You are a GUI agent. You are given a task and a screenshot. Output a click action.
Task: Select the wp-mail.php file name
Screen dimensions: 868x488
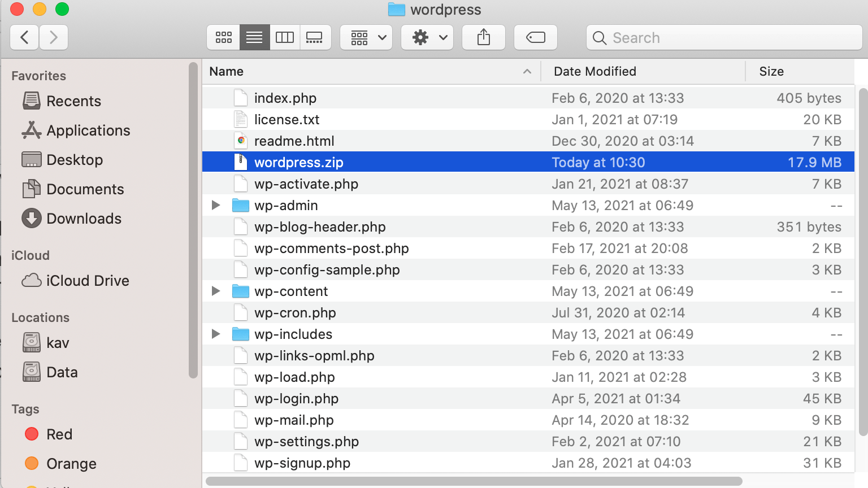coord(294,420)
